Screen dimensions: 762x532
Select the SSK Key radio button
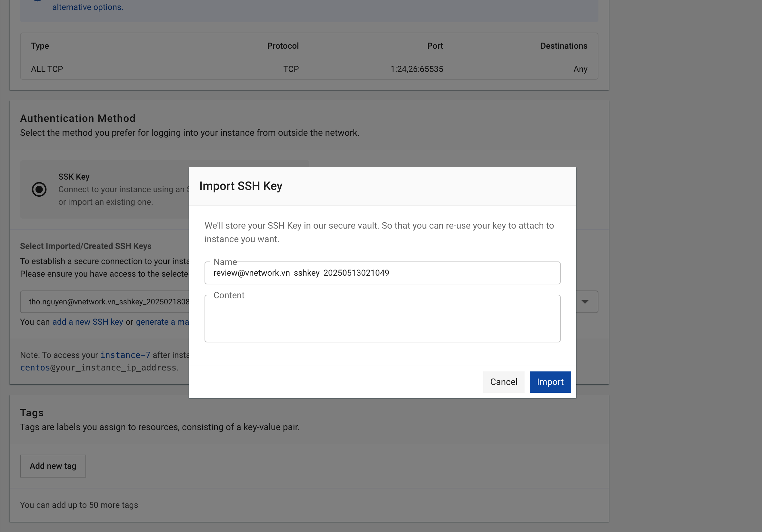[39, 189]
